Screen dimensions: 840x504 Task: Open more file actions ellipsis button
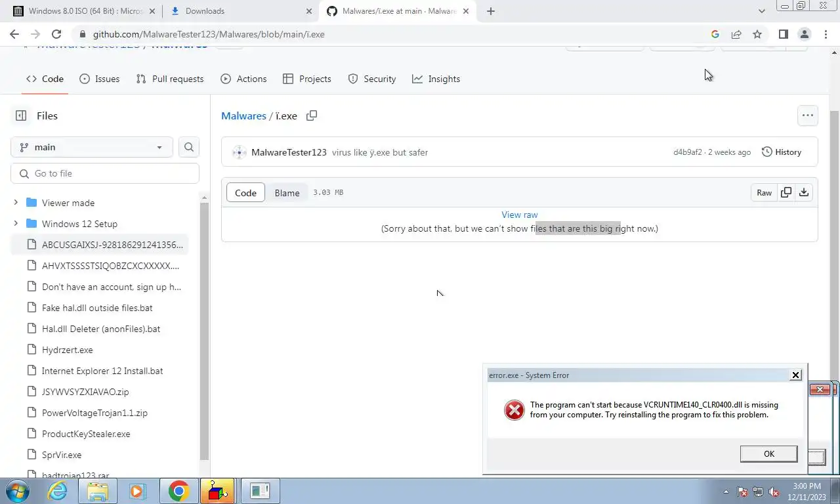pos(807,115)
